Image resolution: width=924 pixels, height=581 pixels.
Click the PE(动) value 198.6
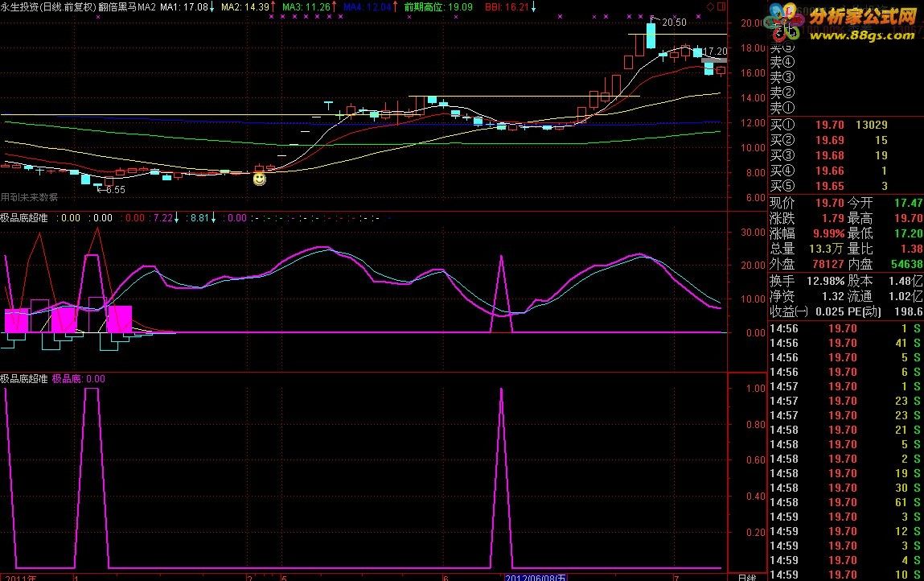pyautogui.click(x=908, y=311)
